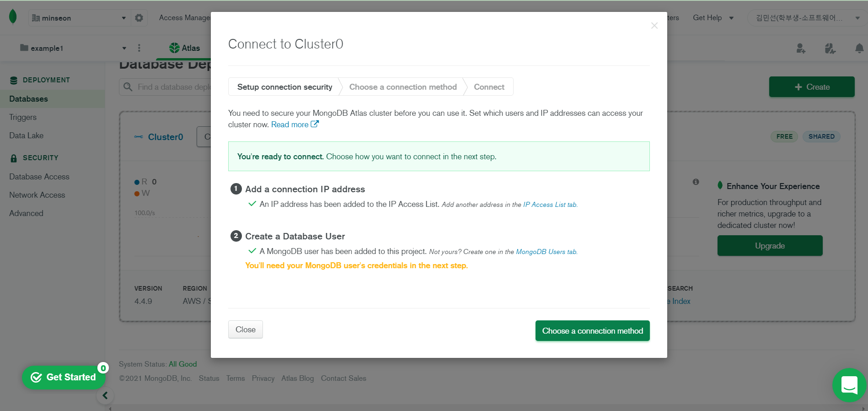
Task: Click the All Good system status link
Action: [x=182, y=364]
